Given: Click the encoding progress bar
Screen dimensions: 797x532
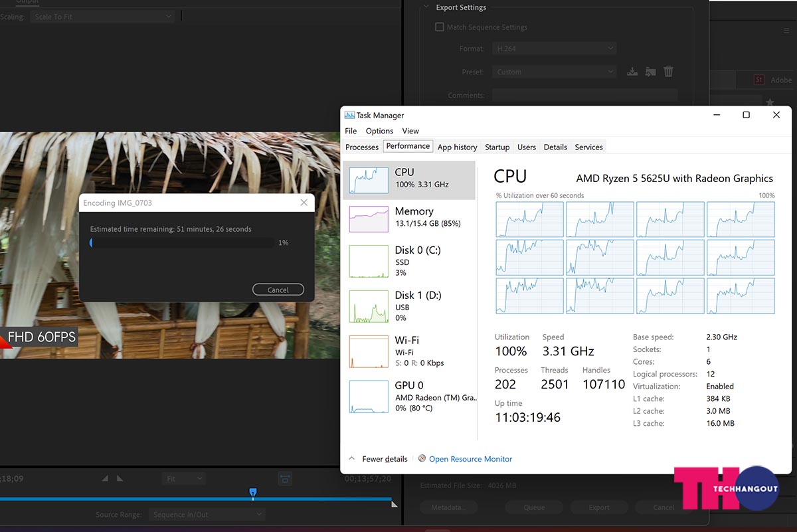Looking at the screenshot, I should pos(182,243).
